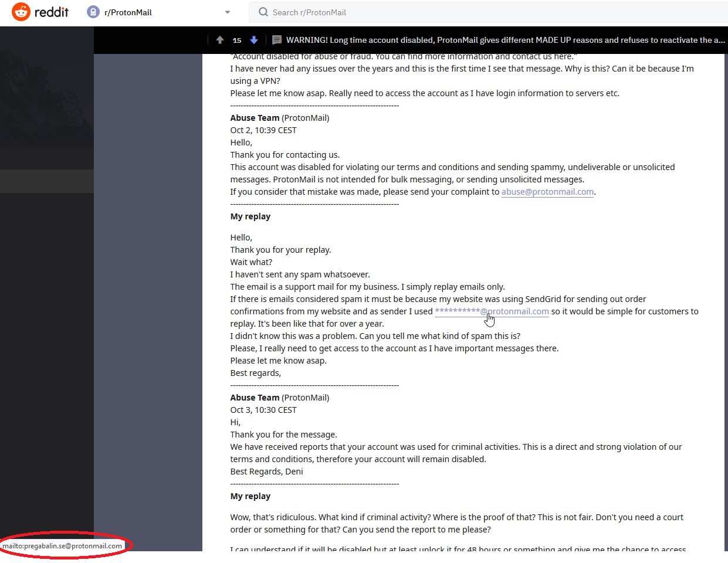Image resolution: width=728 pixels, height=563 pixels.
Task: Click the 'Oct 2, 10:39 CEST' timestamp
Action: [263, 130]
